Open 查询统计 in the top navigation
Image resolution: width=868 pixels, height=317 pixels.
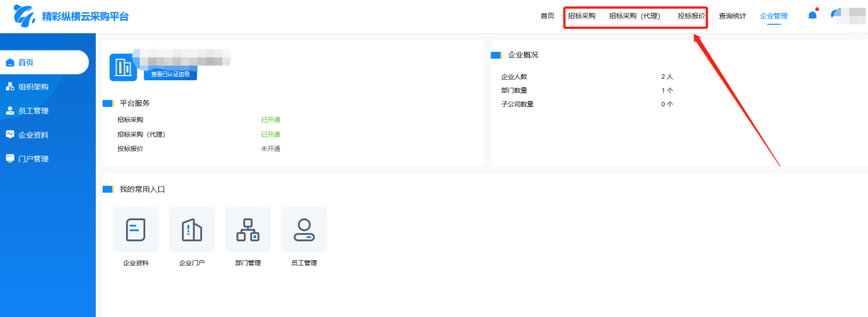click(x=732, y=16)
